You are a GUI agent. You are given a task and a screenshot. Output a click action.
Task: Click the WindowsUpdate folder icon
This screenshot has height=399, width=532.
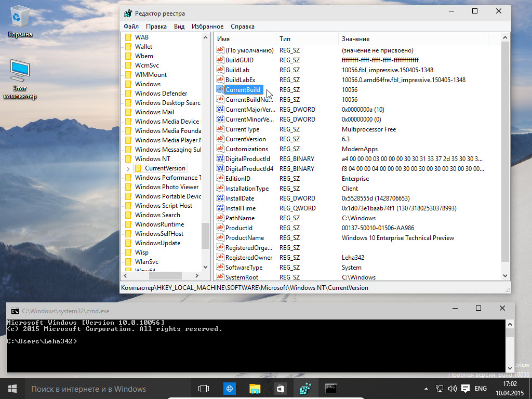(128, 243)
